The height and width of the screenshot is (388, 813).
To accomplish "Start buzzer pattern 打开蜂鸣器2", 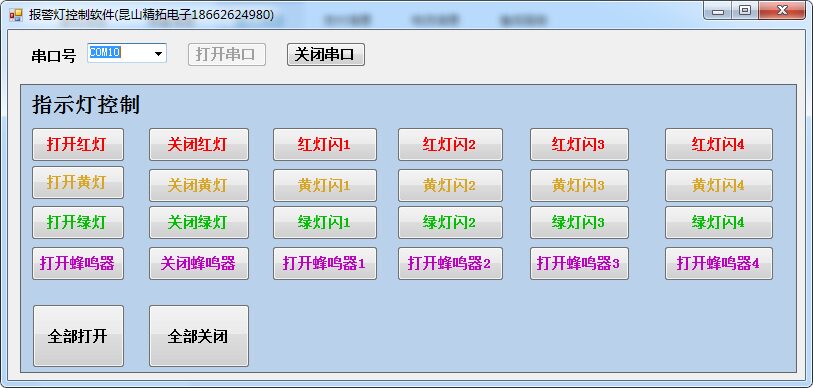I will [450, 264].
